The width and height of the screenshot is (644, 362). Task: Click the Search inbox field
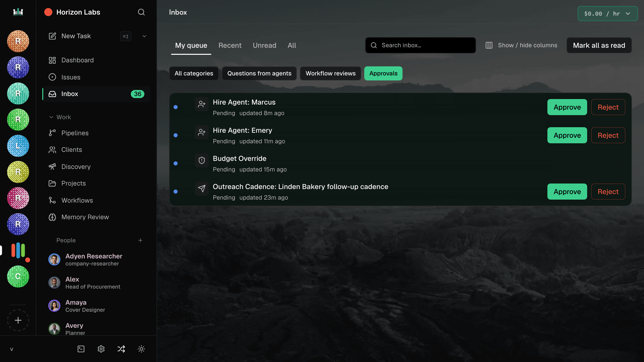pyautogui.click(x=420, y=45)
